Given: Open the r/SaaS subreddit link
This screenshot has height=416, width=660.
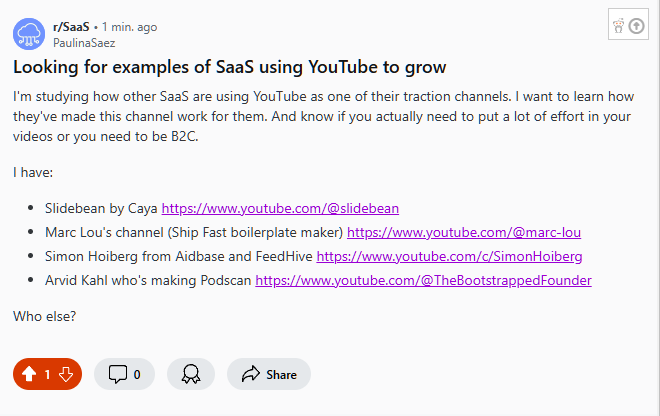Looking at the screenshot, I should point(71,27).
